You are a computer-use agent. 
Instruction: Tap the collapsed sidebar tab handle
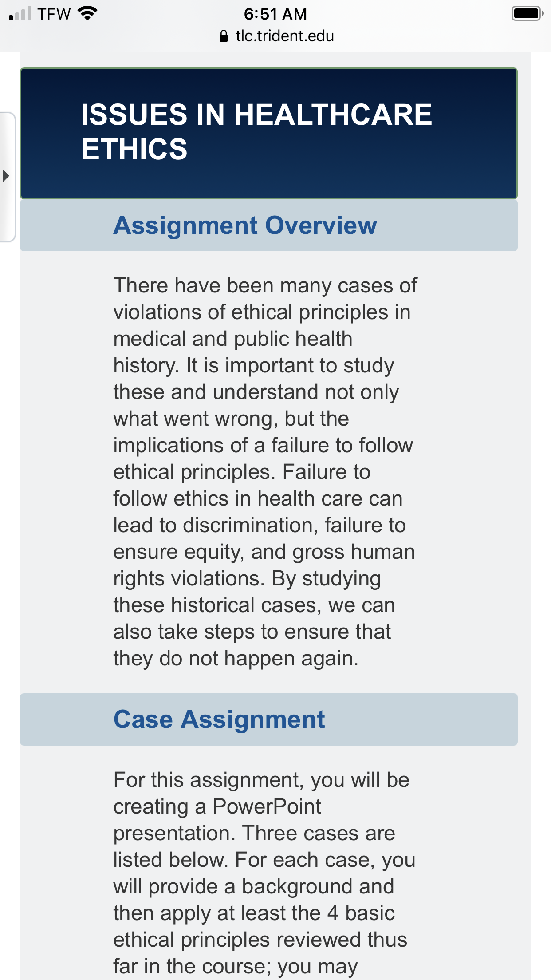8,177
